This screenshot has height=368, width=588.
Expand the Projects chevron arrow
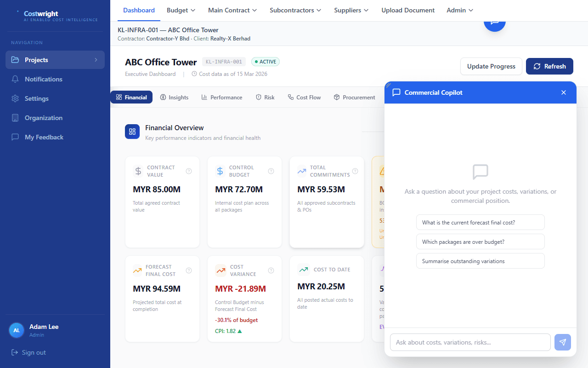tap(96, 60)
